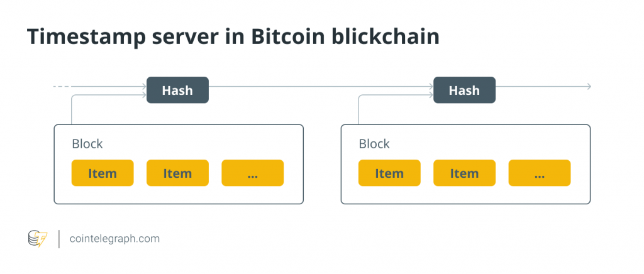Click the arrowhead entering the right Hash

point(430,96)
